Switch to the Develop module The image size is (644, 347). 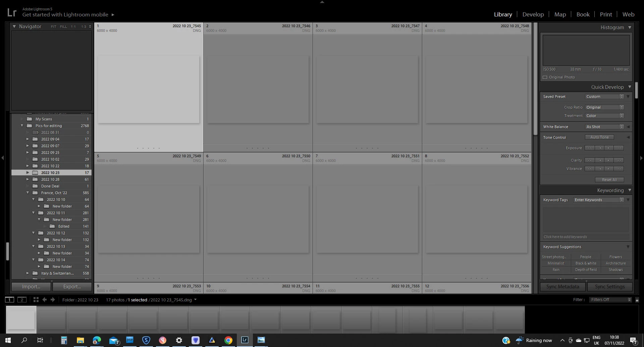tap(533, 14)
